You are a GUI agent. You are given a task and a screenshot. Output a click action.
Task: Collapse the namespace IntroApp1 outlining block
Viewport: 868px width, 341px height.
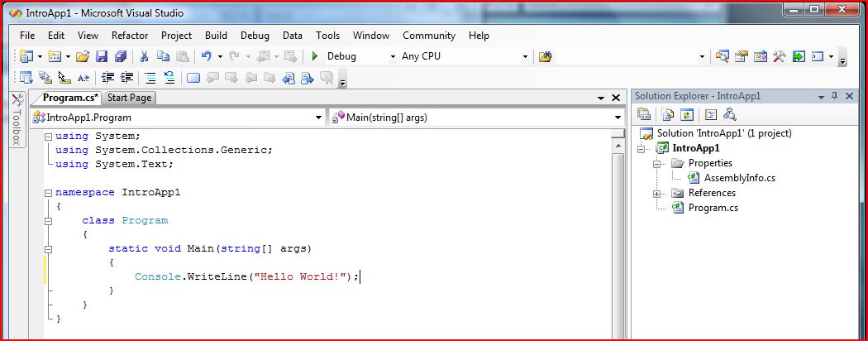click(48, 192)
